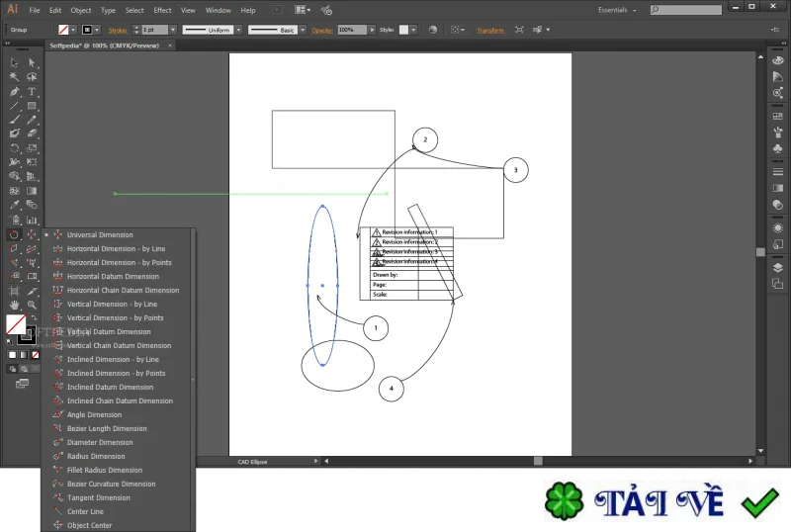The width and height of the screenshot is (791, 532).
Task: Select the Selection arrow tool
Action: click(14, 62)
